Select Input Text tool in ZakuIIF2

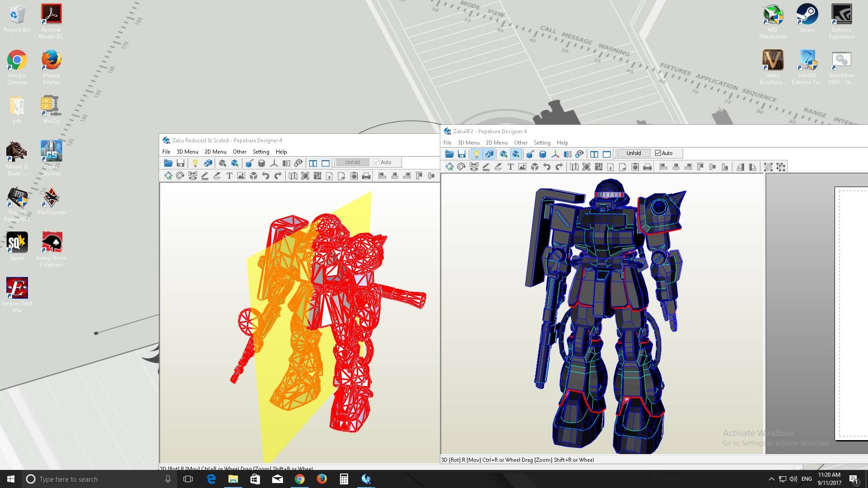(x=510, y=167)
